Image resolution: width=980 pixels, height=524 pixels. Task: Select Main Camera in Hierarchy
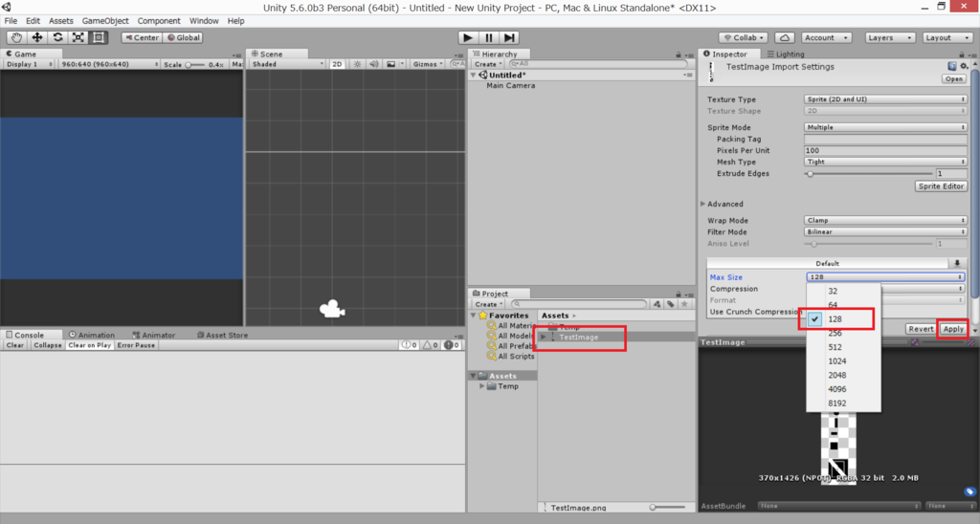click(x=511, y=85)
